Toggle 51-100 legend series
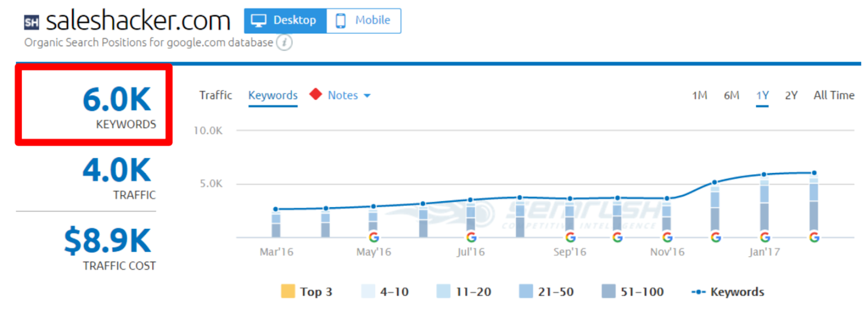 [x=633, y=292]
